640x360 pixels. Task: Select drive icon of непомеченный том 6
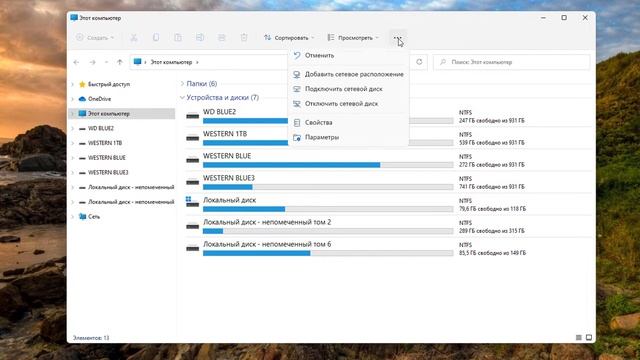193,249
